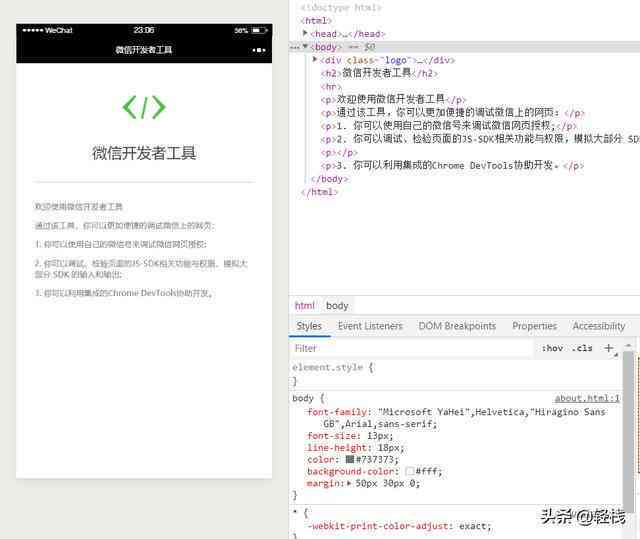The height and width of the screenshot is (539, 640).
Task: Select the hr element line in DOM
Action: (x=331, y=87)
